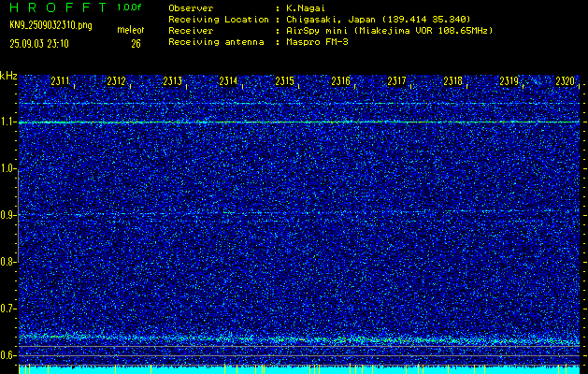
Task: Click the file name KN9_2509032310.png
Action: [50, 25]
